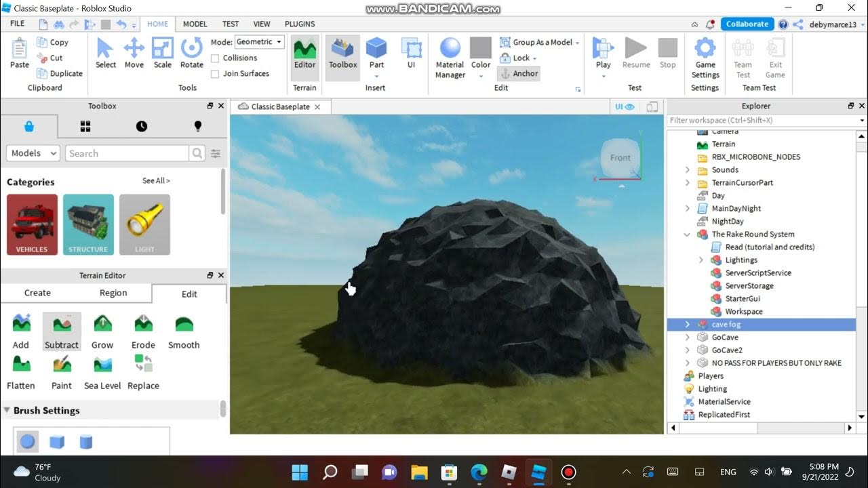Switch to the MODEL ribbon tab
The image size is (868, 488).
click(195, 24)
